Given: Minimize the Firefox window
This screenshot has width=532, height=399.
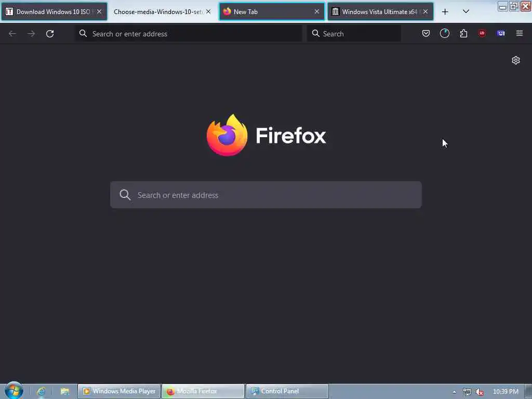Looking at the screenshot, I should [x=503, y=6].
